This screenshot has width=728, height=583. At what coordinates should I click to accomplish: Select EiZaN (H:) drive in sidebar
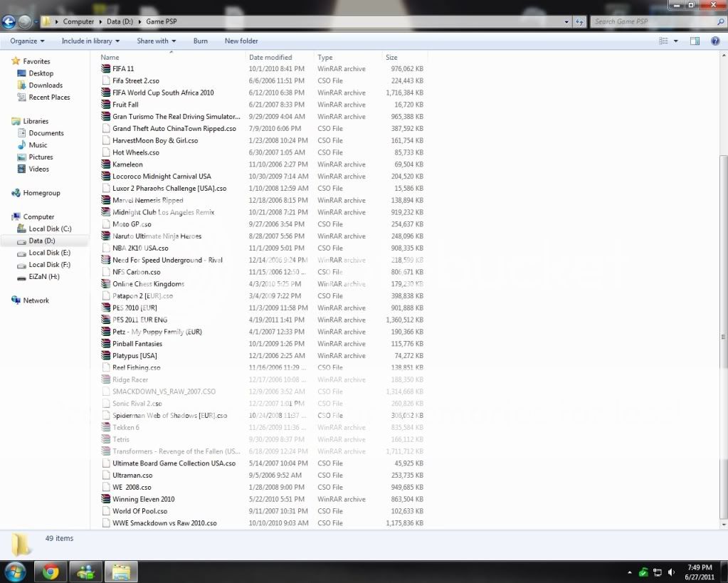[x=44, y=276]
